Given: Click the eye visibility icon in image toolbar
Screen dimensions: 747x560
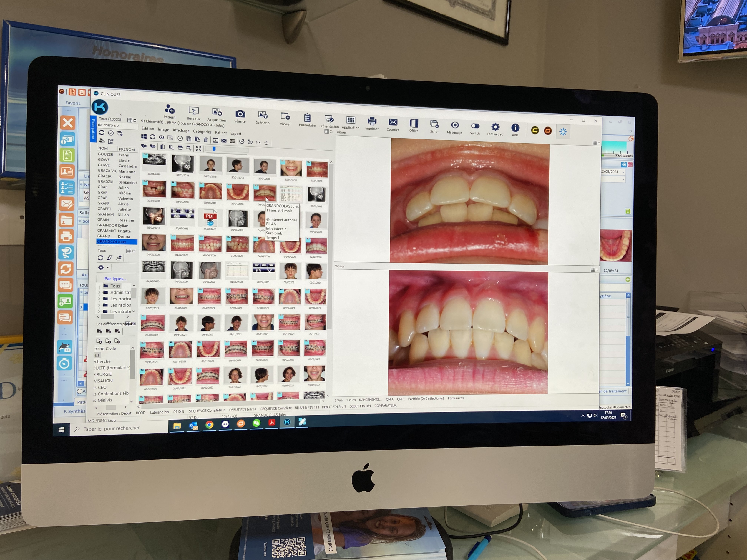Looking at the screenshot, I should click(161, 137).
